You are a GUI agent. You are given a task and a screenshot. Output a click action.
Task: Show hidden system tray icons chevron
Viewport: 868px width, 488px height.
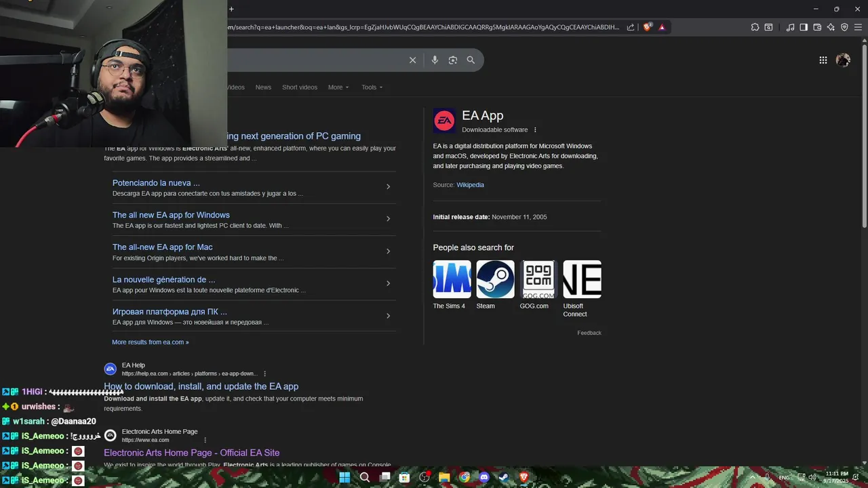coord(752,477)
